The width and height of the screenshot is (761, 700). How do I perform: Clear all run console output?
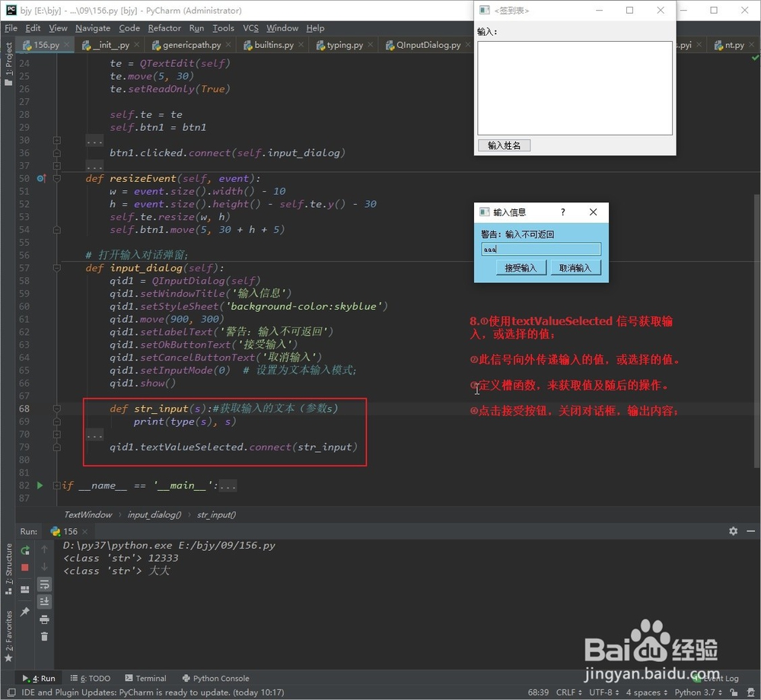pos(45,636)
